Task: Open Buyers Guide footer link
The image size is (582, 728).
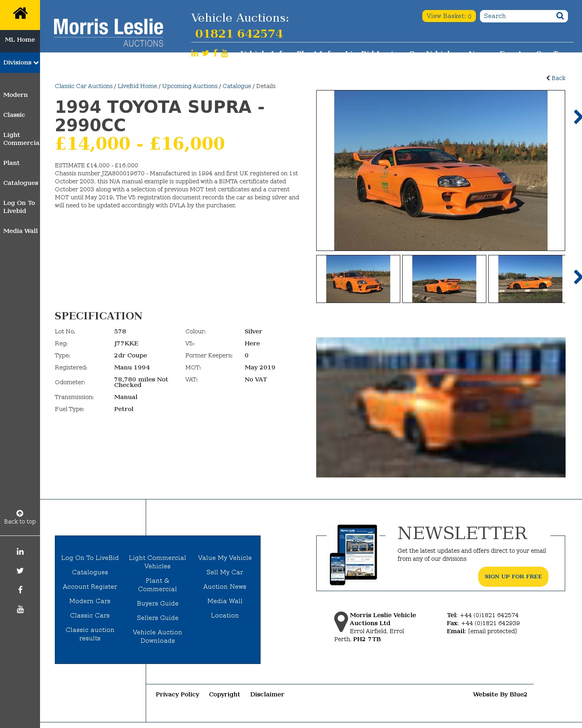Action: click(158, 604)
